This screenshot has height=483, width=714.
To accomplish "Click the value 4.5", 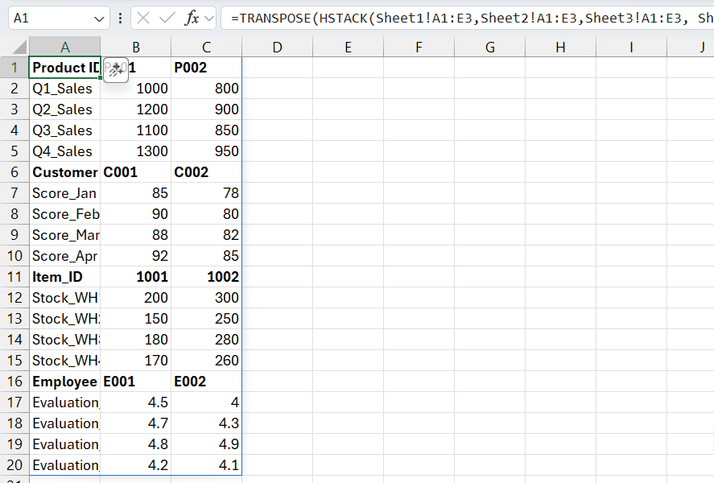I will 136,402.
